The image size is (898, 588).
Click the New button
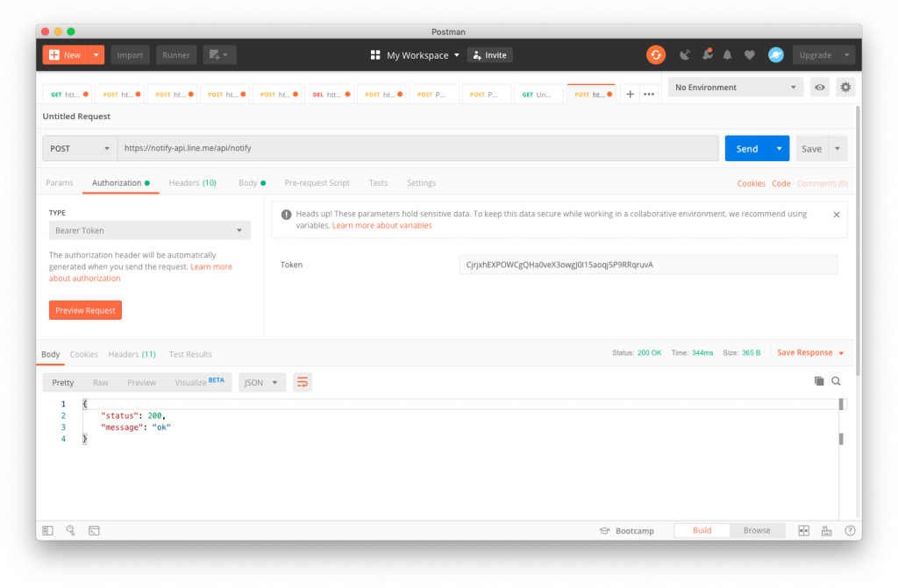click(x=65, y=55)
